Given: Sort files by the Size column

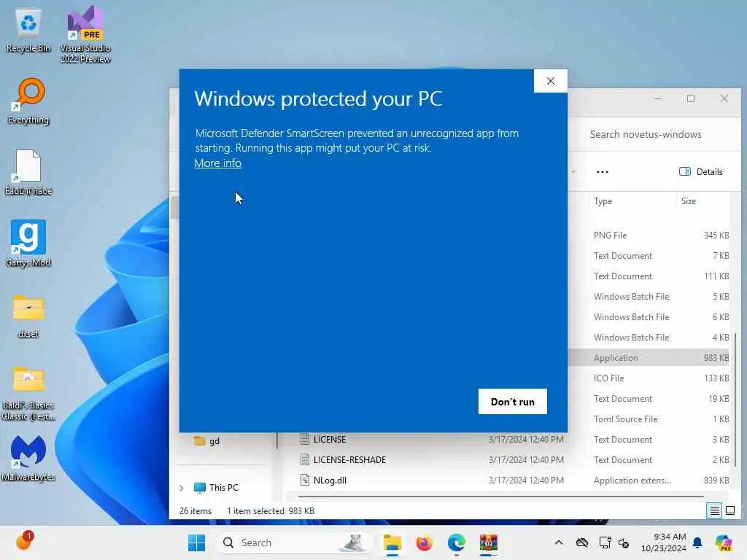Looking at the screenshot, I should coord(703,201).
